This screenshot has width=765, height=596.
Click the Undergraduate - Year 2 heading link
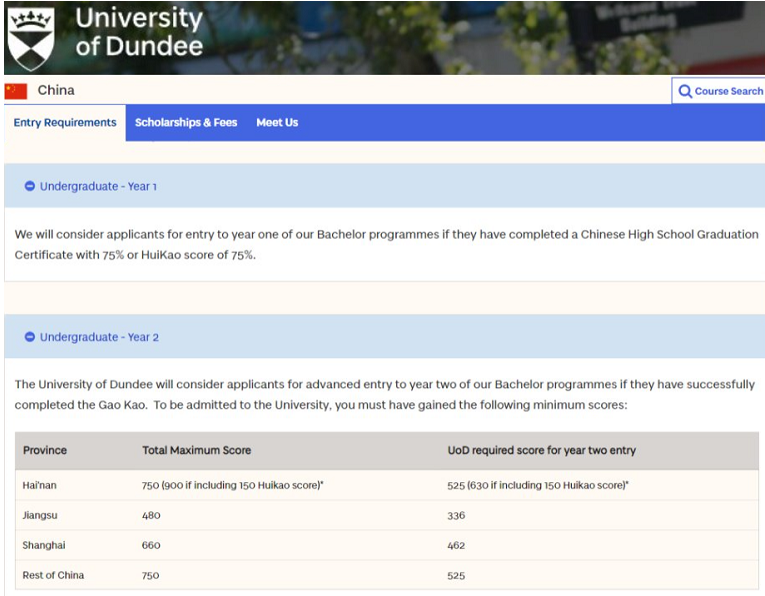click(99, 337)
